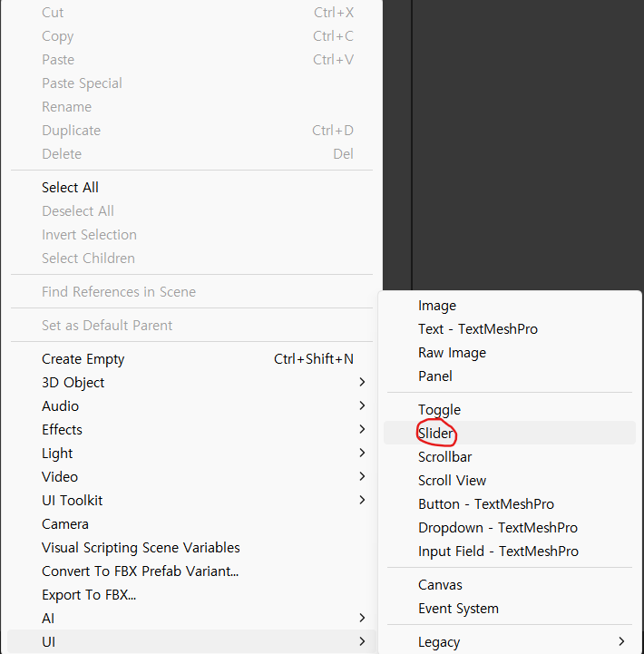Choose Select All from the context menu
This screenshot has height=654, width=644.
click(191, 188)
